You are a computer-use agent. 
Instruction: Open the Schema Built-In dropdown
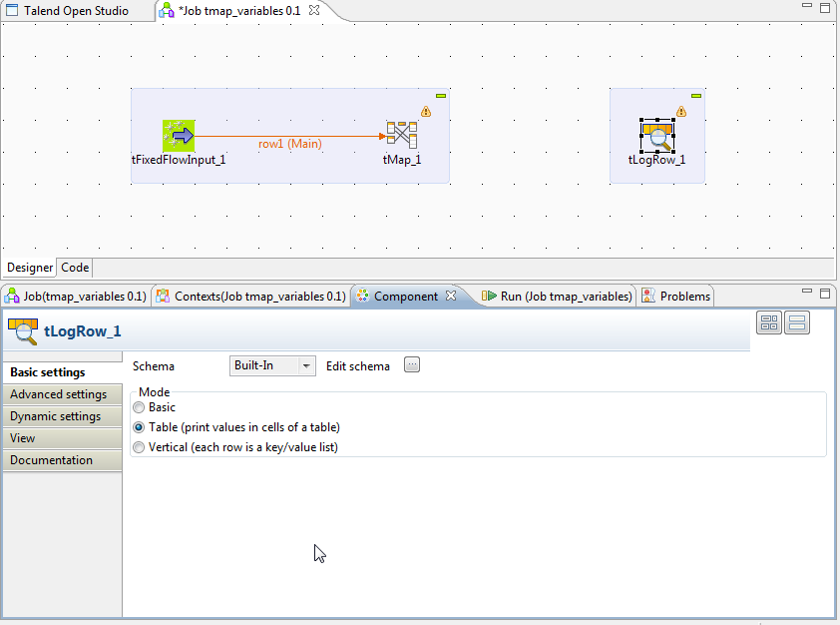[x=272, y=366]
